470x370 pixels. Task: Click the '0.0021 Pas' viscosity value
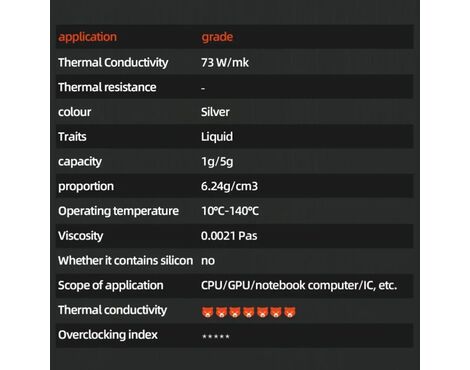click(x=229, y=236)
